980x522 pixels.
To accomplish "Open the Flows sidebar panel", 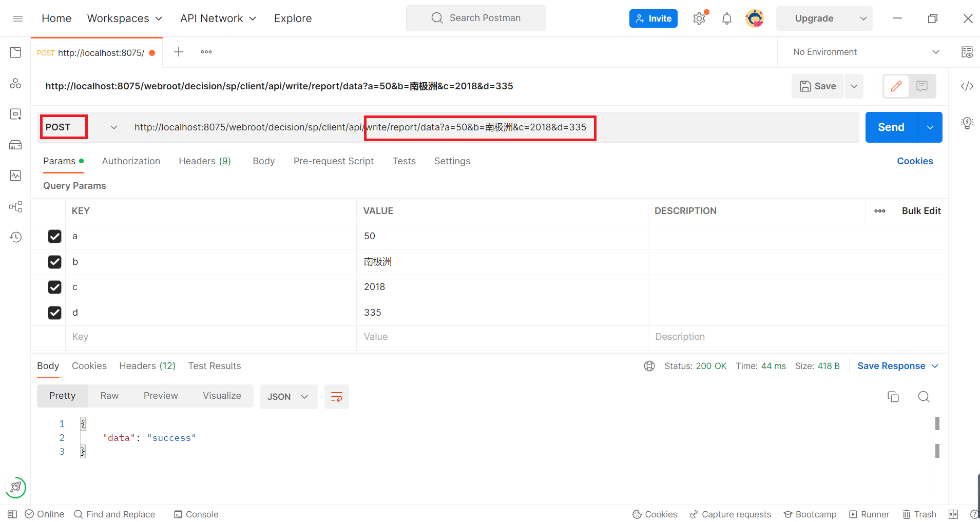I will [15, 206].
